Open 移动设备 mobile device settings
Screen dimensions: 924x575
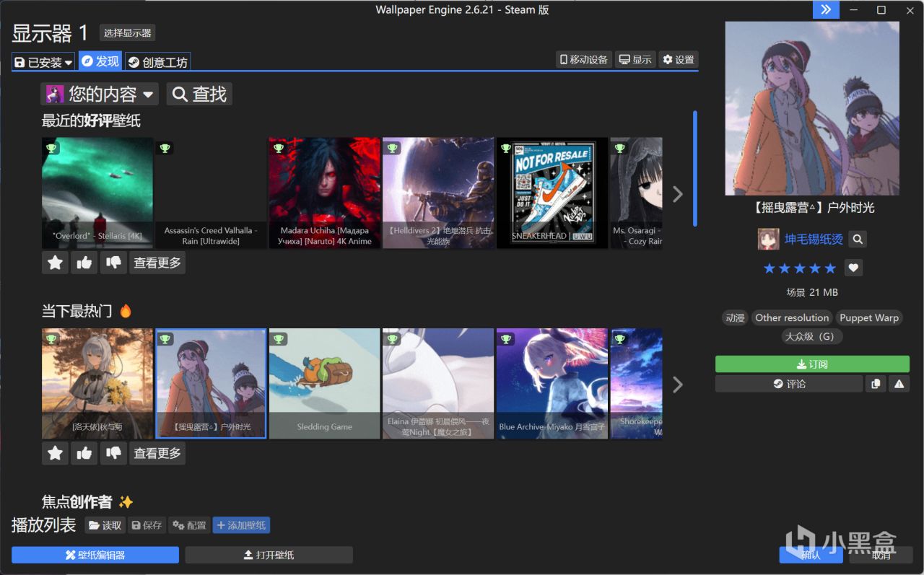coord(584,59)
